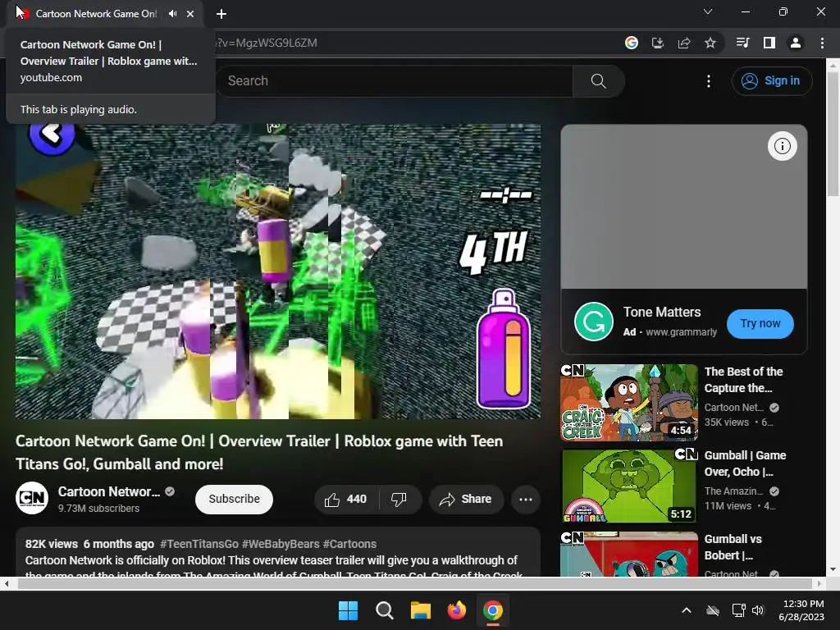Click the magnifier search button

(598, 81)
